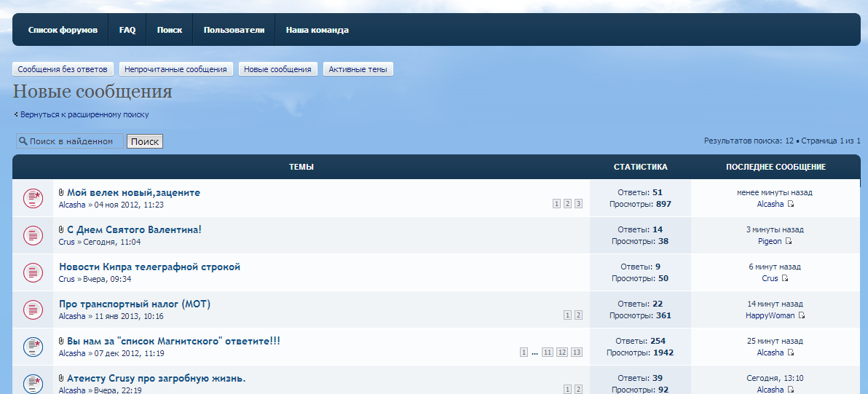
Task: Return via "Вернуться к расширенному поиску" link
Action: pyautogui.click(x=84, y=114)
